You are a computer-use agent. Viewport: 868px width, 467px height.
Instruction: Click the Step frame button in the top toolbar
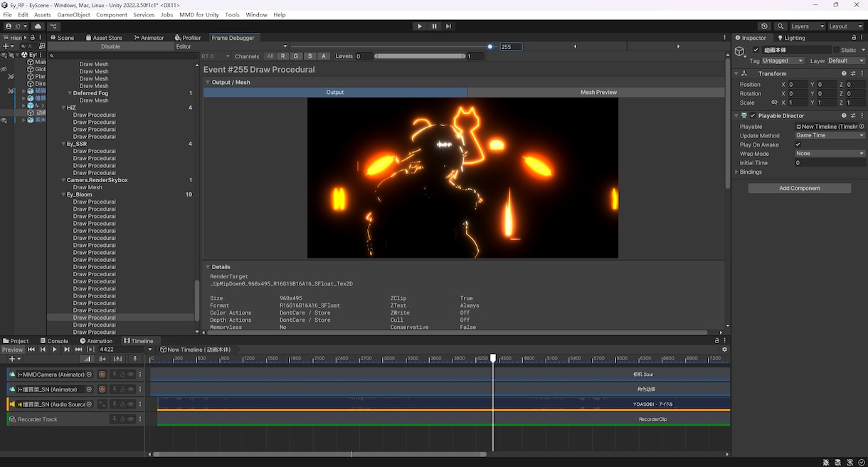(x=448, y=26)
